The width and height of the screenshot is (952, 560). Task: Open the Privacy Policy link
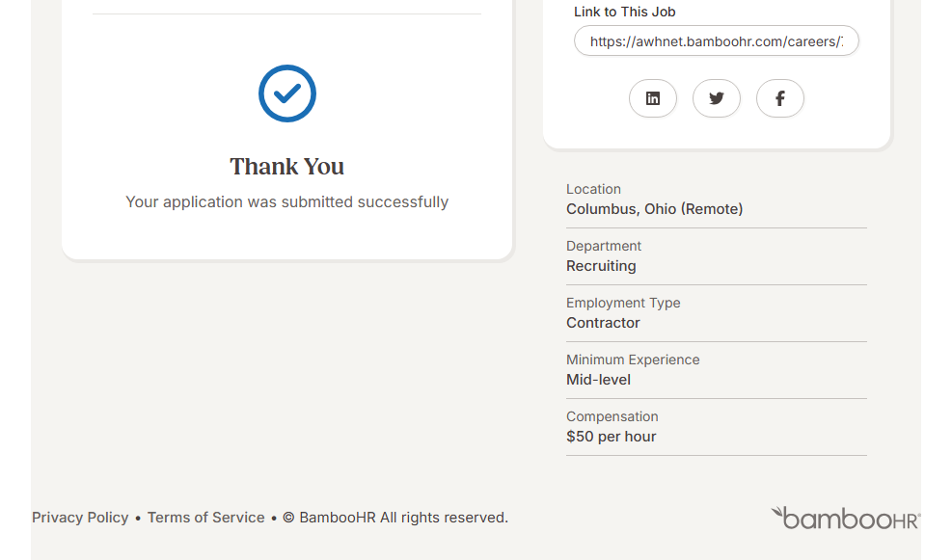(x=80, y=518)
